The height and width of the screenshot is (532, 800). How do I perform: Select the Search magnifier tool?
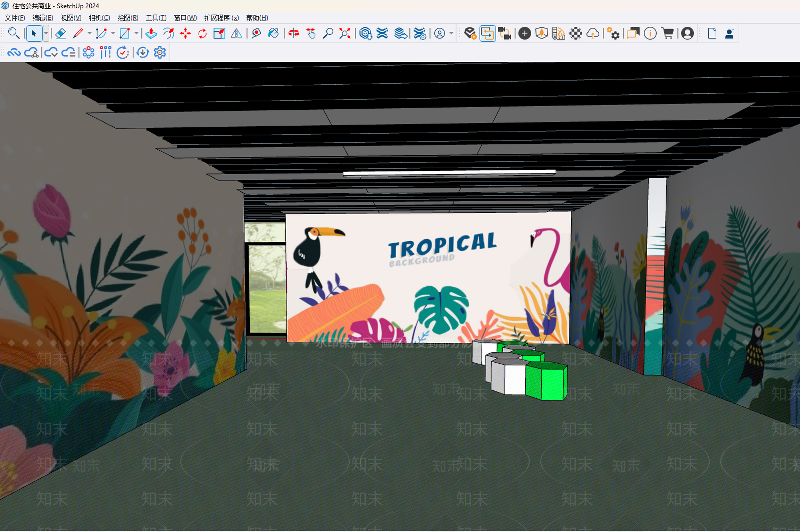click(x=14, y=33)
